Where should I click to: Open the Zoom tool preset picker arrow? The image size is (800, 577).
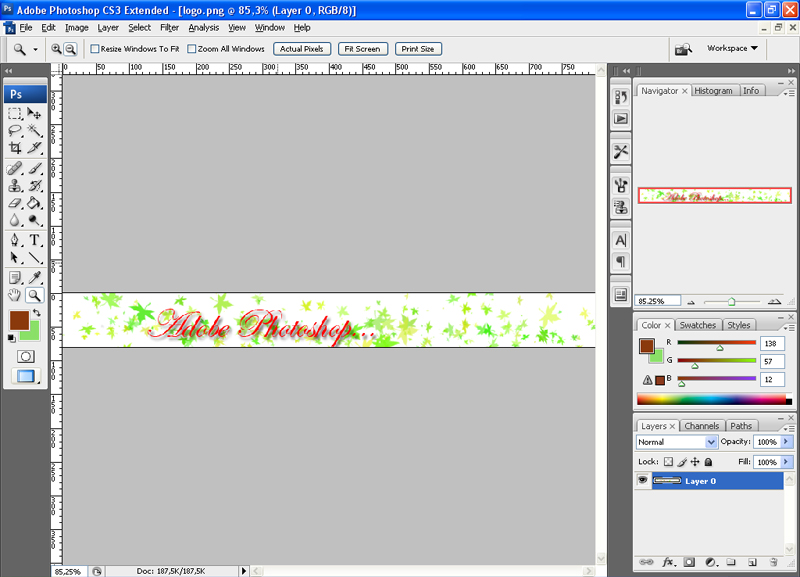click(x=35, y=49)
